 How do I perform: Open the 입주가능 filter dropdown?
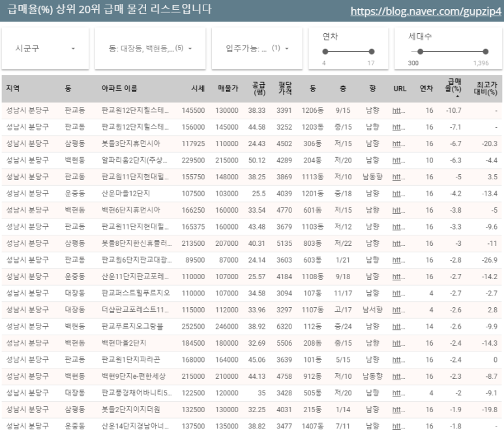pos(257,48)
